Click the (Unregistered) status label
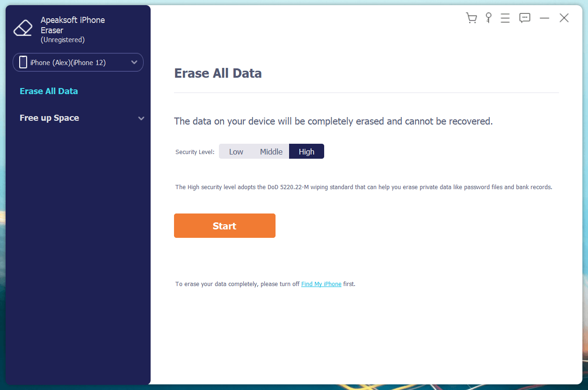This screenshot has width=588, height=390. 63,40
